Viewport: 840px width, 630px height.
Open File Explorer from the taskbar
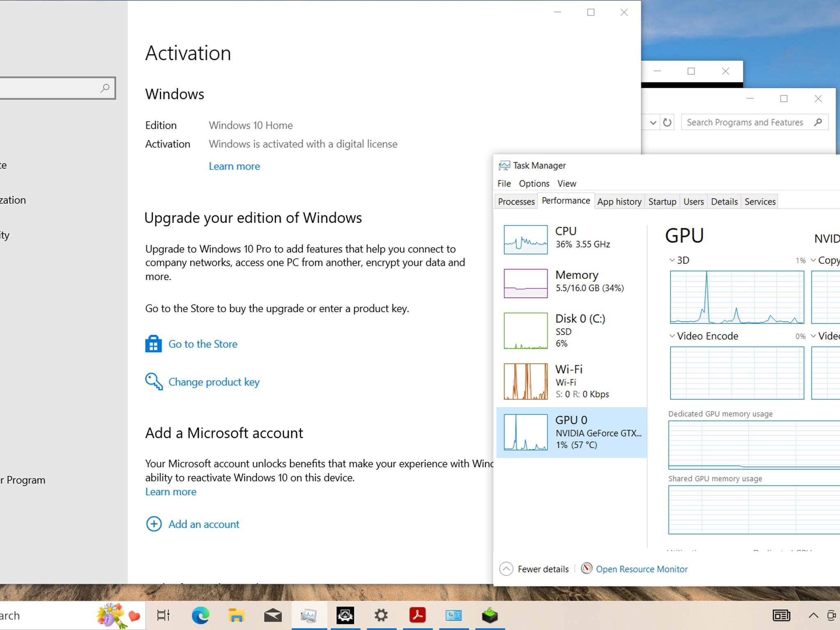236,615
